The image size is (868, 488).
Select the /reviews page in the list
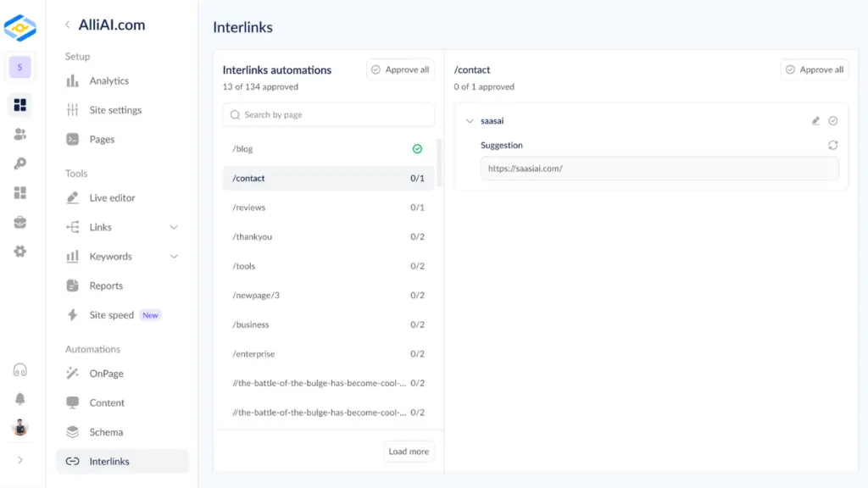pos(249,208)
